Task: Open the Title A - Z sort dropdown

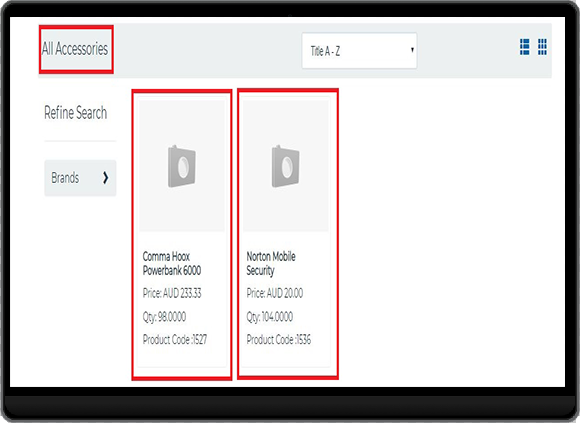Action: [359, 51]
